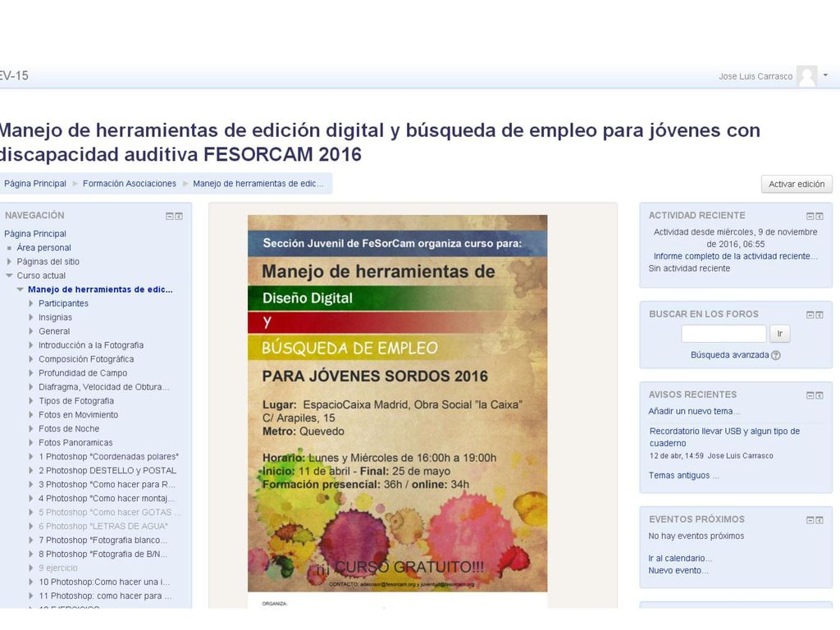
Task: Dock the Avisos recientes block
Action: pos(819,395)
